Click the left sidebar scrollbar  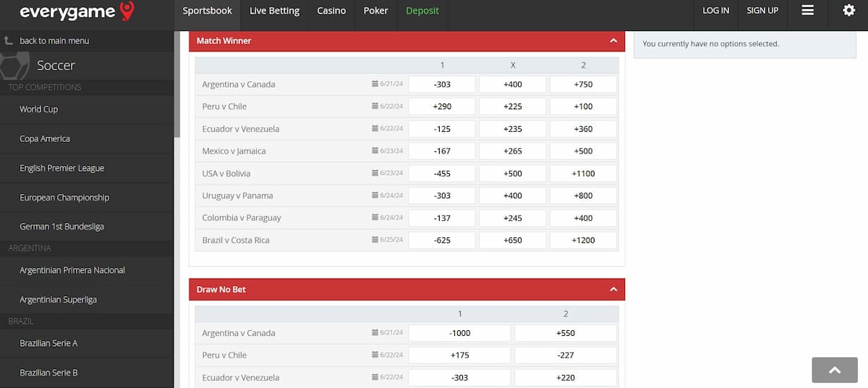177,85
